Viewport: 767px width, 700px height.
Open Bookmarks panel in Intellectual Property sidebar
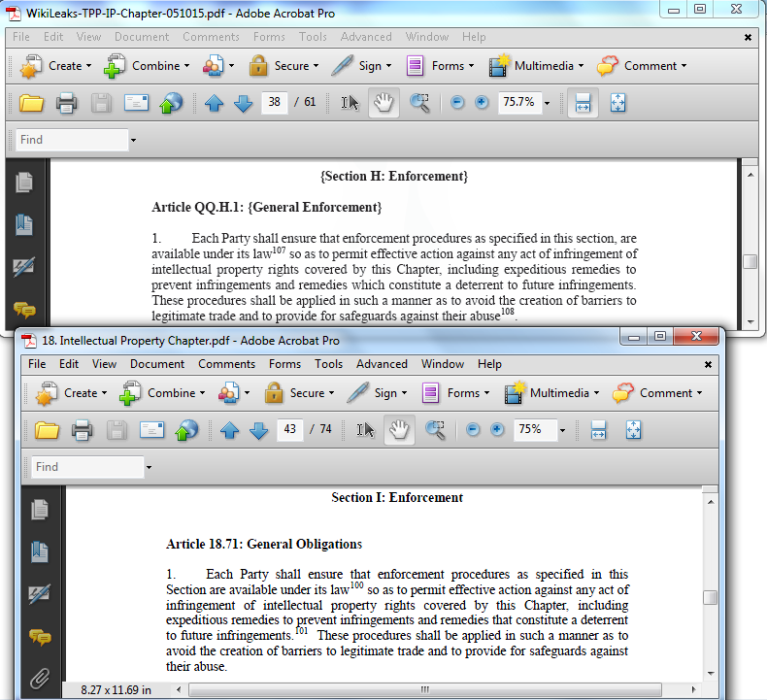40,552
